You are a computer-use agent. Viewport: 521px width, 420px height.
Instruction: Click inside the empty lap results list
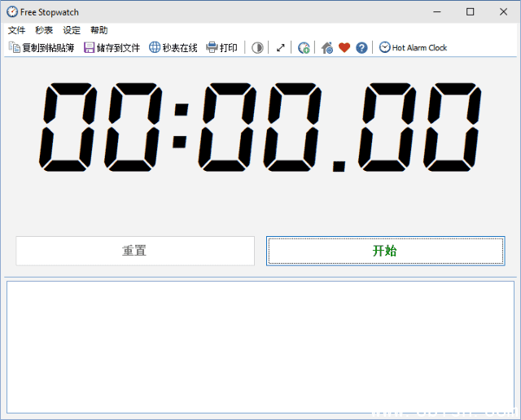(260, 347)
